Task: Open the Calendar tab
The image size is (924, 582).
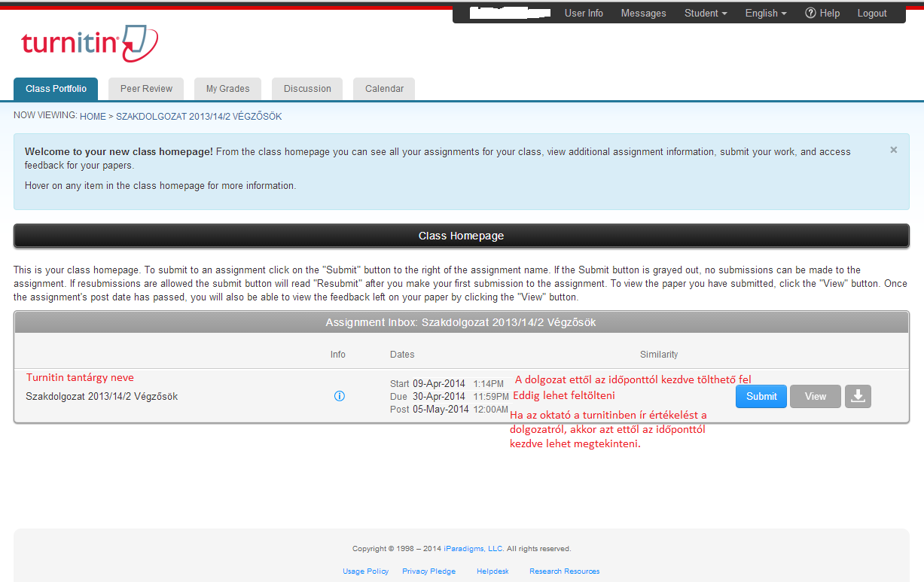Action: click(x=384, y=89)
